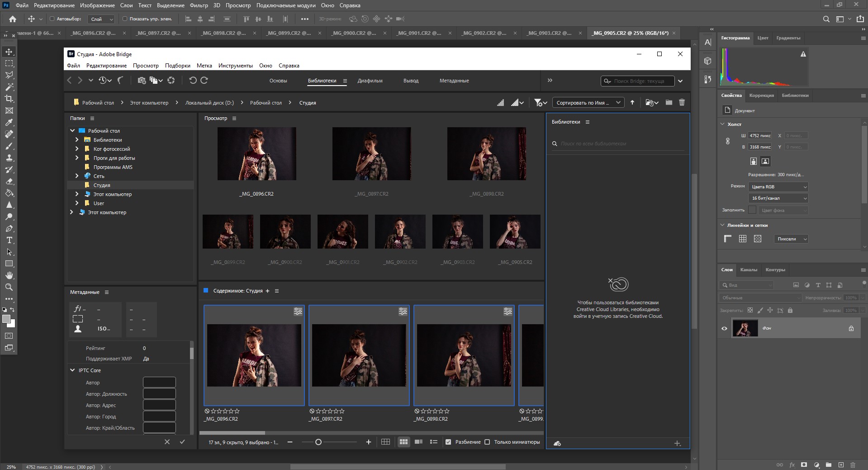Click the thumbnail size slider handle
Screen dimensions: 868x470
pyautogui.click(x=318, y=442)
